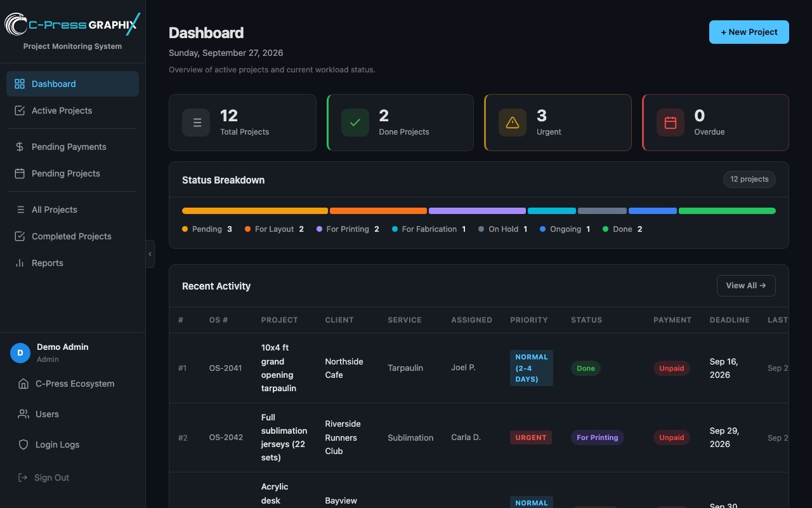The width and height of the screenshot is (812, 508).
Task: Click the list icon beside All Projects
Action: [x=20, y=210]
